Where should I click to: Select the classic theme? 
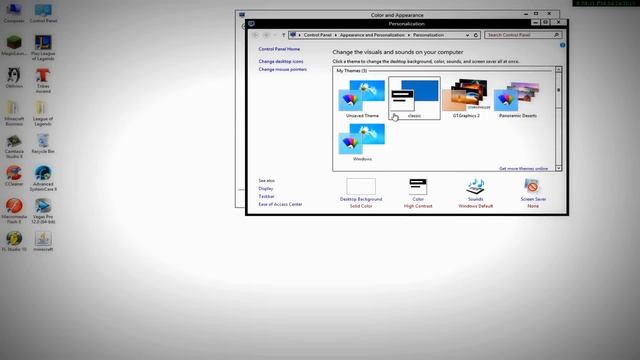[414, 98]
